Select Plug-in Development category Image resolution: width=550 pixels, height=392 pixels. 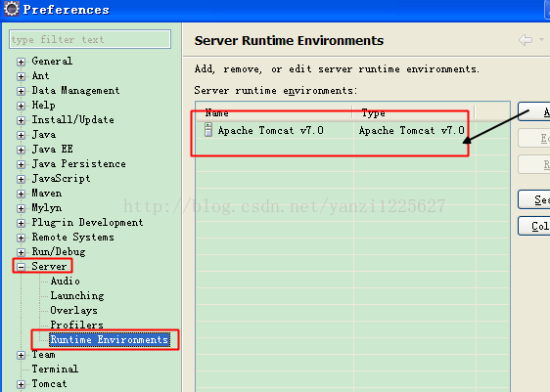point(87,223)
